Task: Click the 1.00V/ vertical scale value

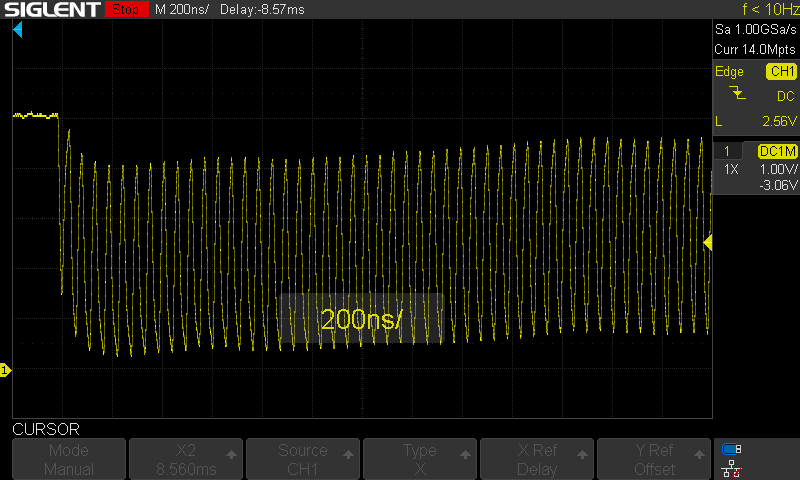Action: pyautogui.click(x=778, y=169)
